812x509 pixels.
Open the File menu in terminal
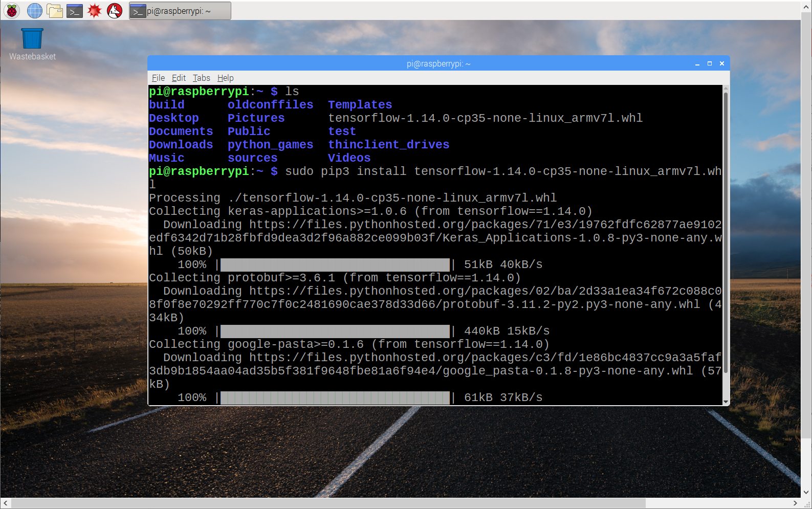(158, 78)
